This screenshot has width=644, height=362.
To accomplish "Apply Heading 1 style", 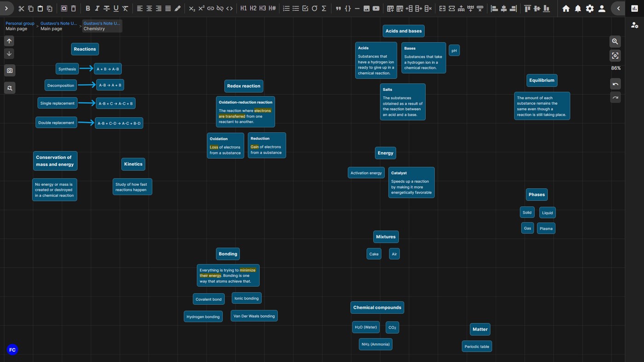I will pyautogui.click(x=244, y=8).
